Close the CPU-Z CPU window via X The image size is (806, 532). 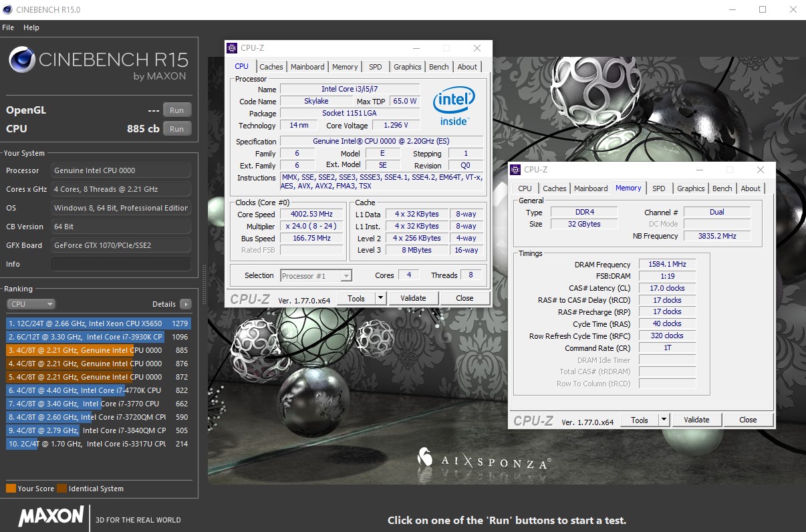pyautogui.click(x=477, y=48)
